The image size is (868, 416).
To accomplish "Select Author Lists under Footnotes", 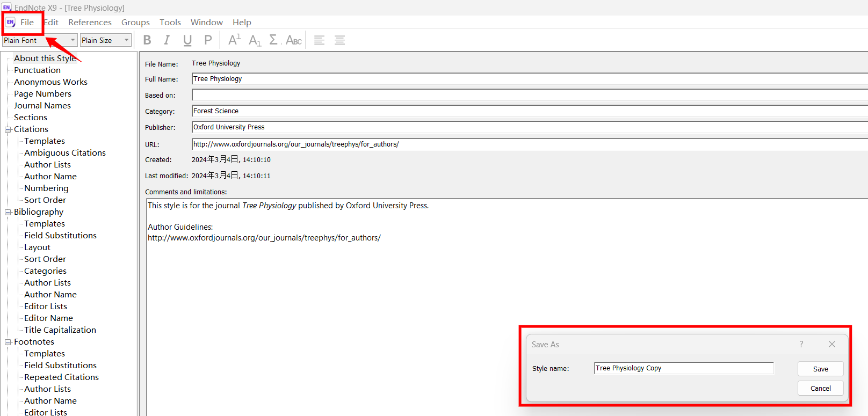I will point(47,389).
